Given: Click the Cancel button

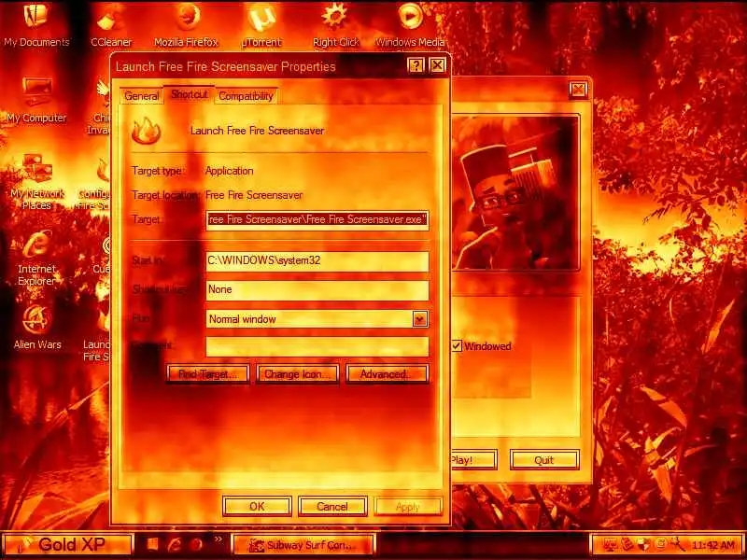Looking at the screenshot, I should point(332,507).
